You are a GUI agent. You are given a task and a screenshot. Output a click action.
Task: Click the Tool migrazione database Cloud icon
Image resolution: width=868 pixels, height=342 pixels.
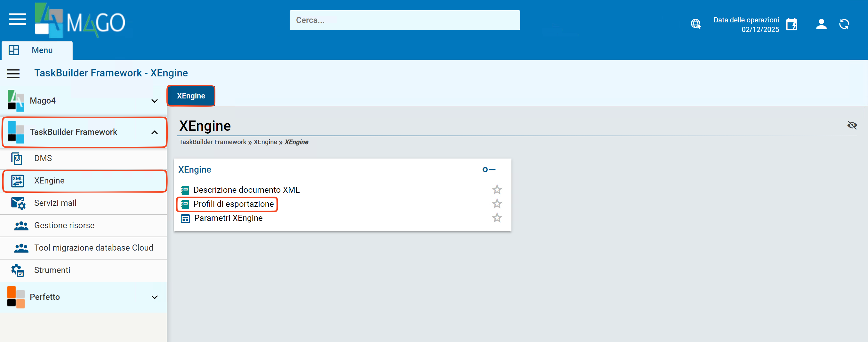(21, 248)
